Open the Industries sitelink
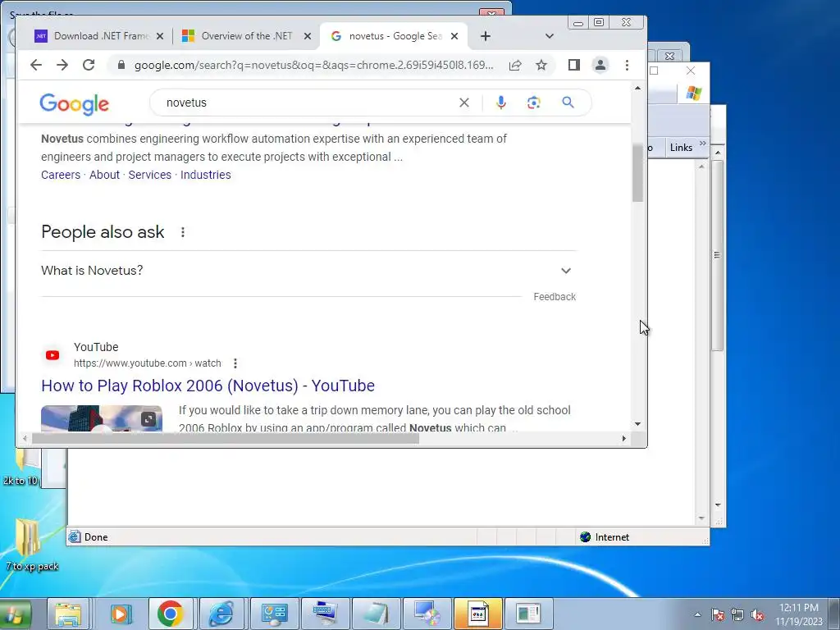The height and width of the screenshot is (630, 840). tap(206, 175)
